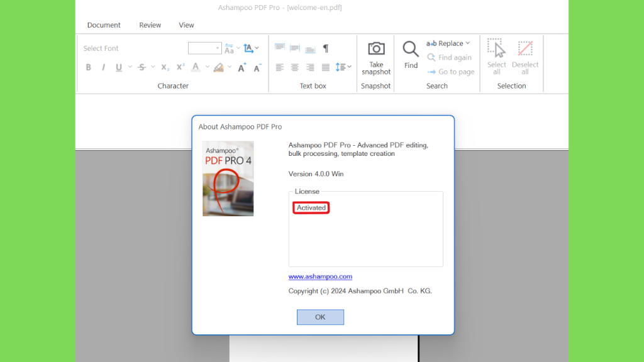
Task: Click the PDF Pro 4 box image
Action: pos(228,178)
